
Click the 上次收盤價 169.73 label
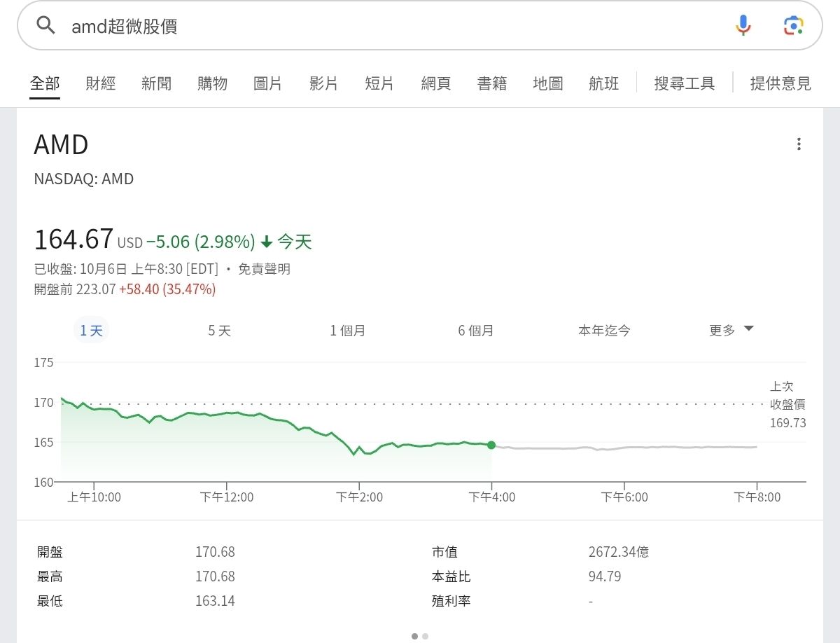click(787, 405)
